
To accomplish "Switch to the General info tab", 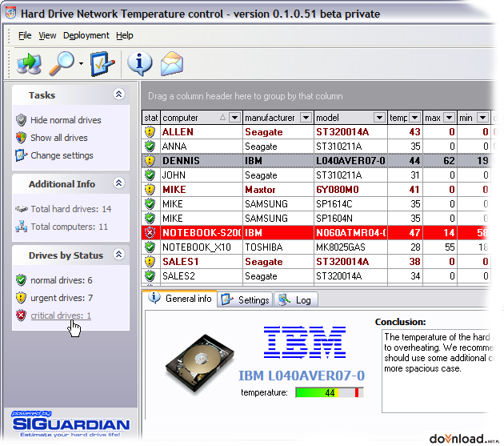I will tap(180, 299).
